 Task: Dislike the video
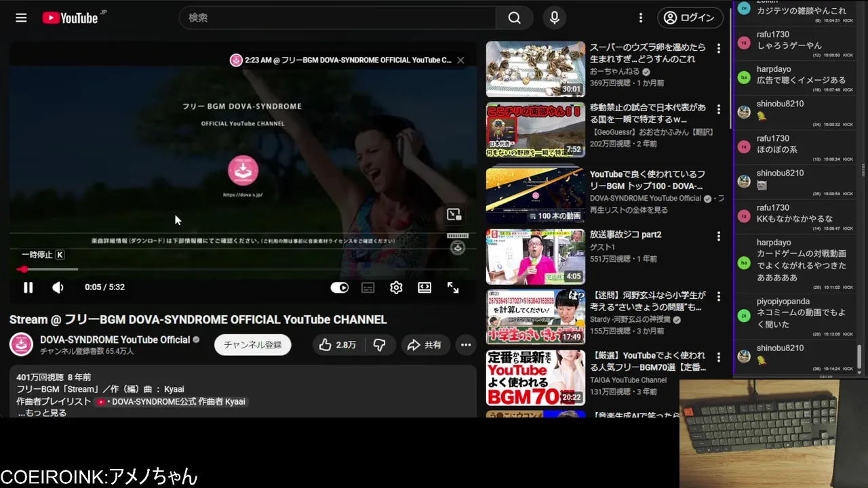click(379, 345)
